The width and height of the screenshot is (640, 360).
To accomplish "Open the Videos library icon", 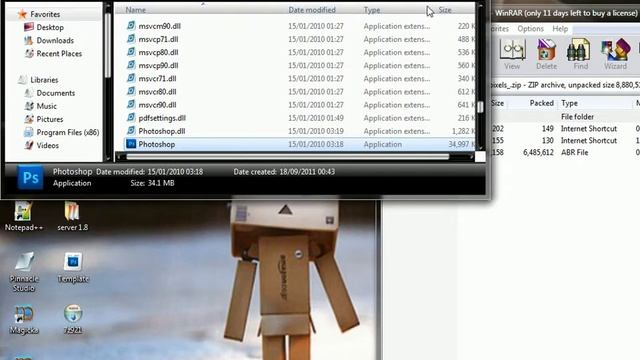I will pos(29,145).
